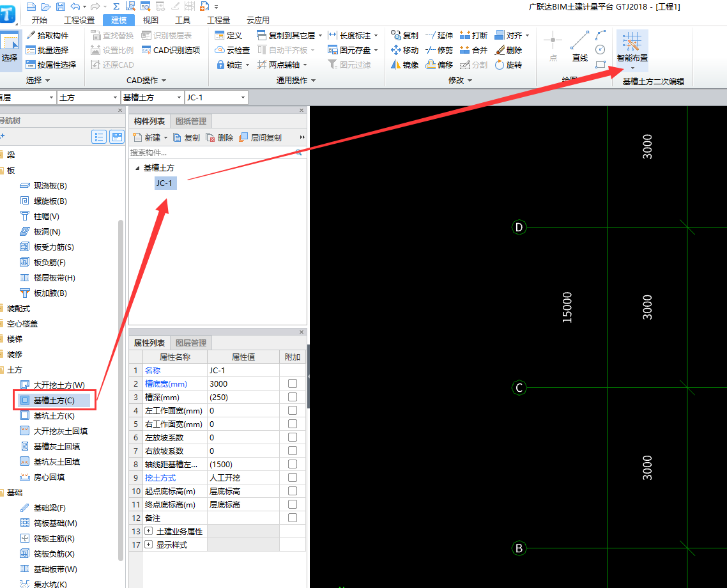Click the 复制 copy tool in modify group
This screenshot has height=588, width=727.
tap(404, 35)
